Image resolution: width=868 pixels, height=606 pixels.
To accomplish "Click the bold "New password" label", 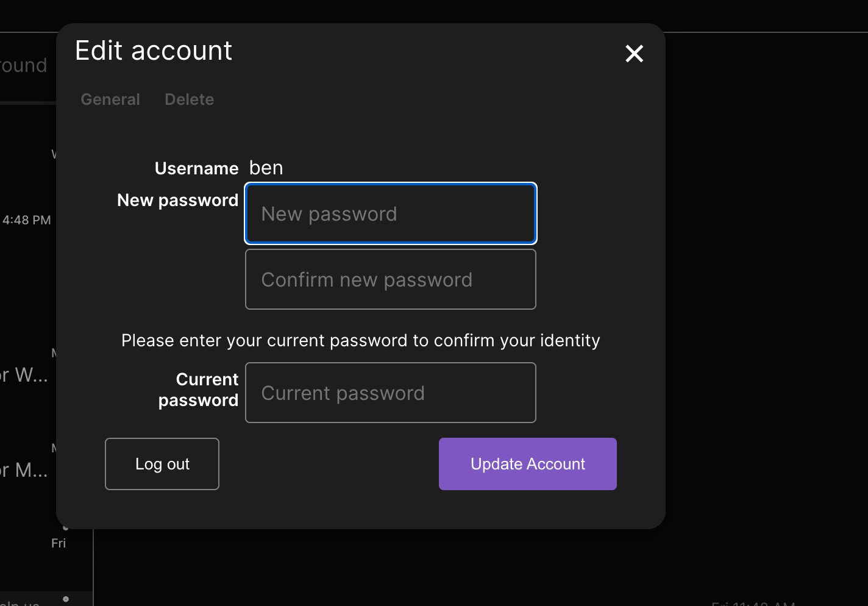I will pyautogui.click(x=177, y=201).
